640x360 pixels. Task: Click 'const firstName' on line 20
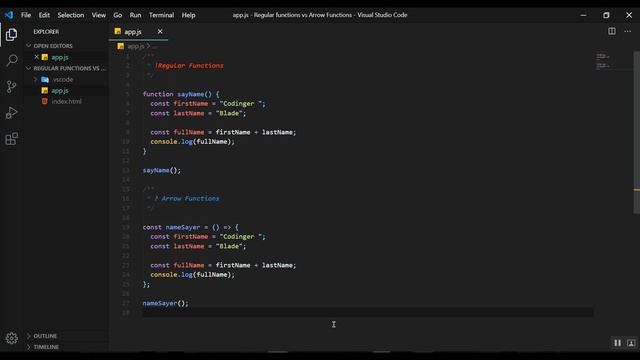pos(179,237)
